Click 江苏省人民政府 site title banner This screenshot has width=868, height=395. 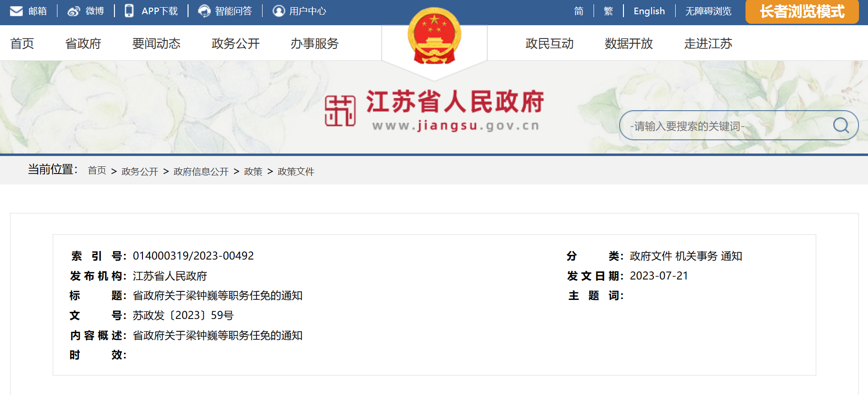(x=455, y=101)
